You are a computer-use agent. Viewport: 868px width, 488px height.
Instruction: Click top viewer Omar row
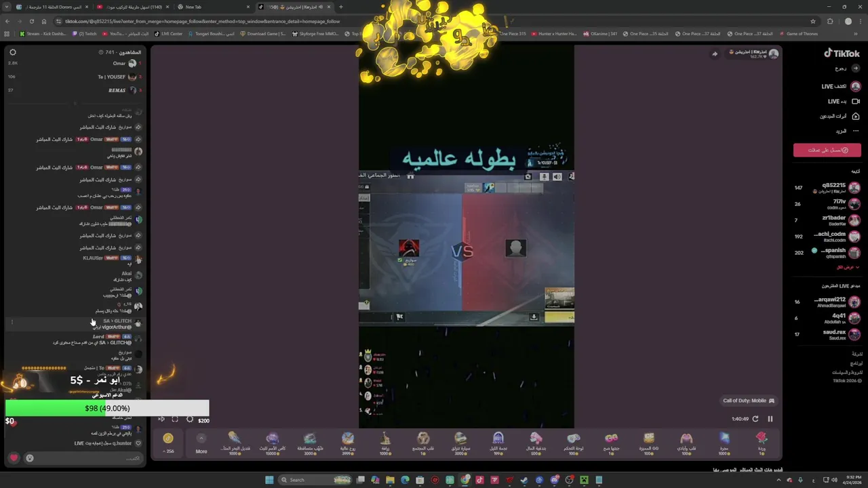point(75,63)
